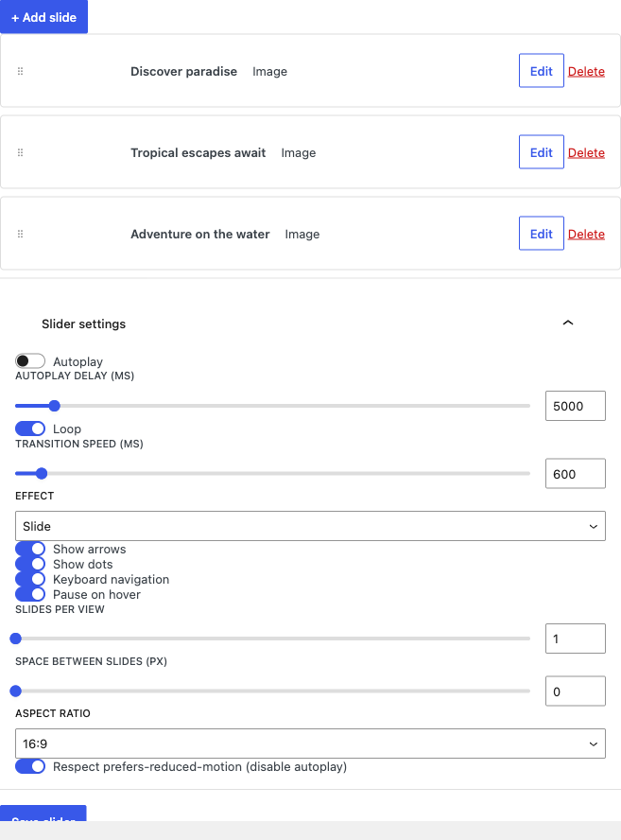Viewport: 621px width, 840px height.
Task: Open the Effect dropdown showing Slide
Action: tap(310, 526)
